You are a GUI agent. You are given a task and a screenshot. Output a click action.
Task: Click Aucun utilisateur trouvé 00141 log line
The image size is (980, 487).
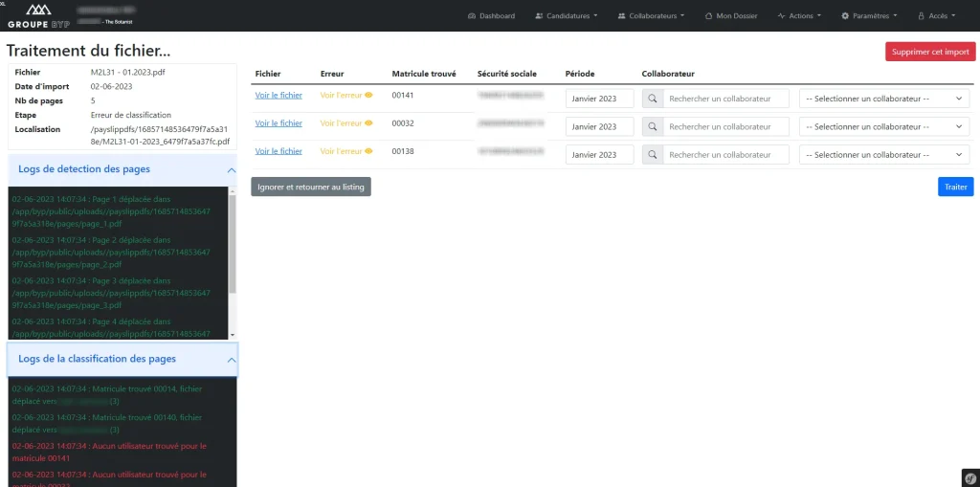pos(109,452)
